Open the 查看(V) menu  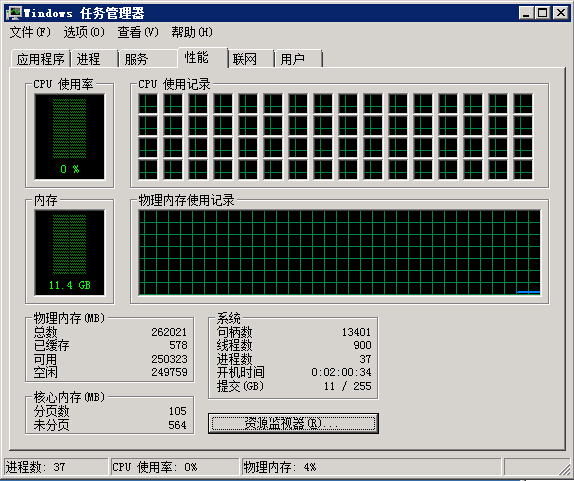pyautogui.click(x=138, y=32)
